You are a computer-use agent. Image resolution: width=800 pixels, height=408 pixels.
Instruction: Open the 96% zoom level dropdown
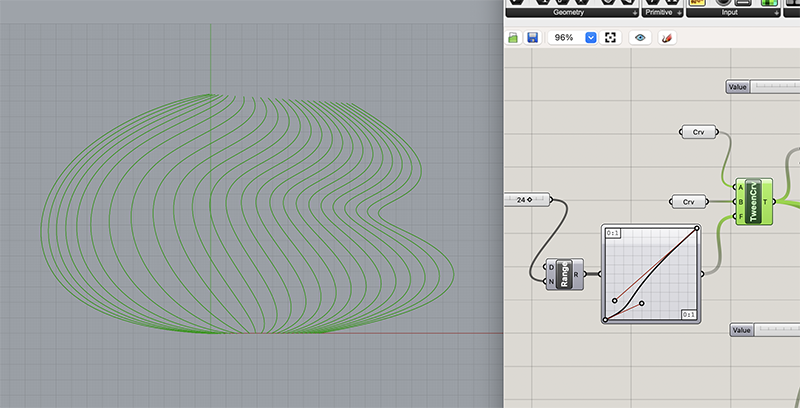590,37
